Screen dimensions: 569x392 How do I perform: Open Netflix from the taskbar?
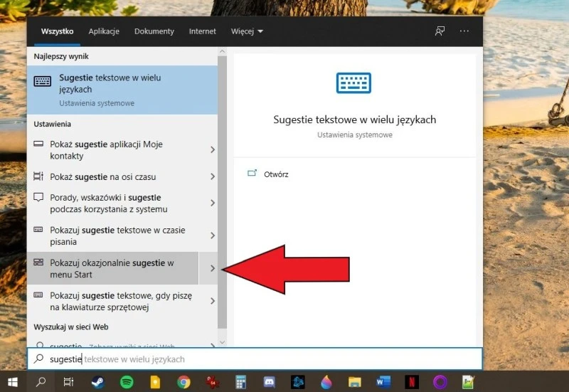[413, 382]
